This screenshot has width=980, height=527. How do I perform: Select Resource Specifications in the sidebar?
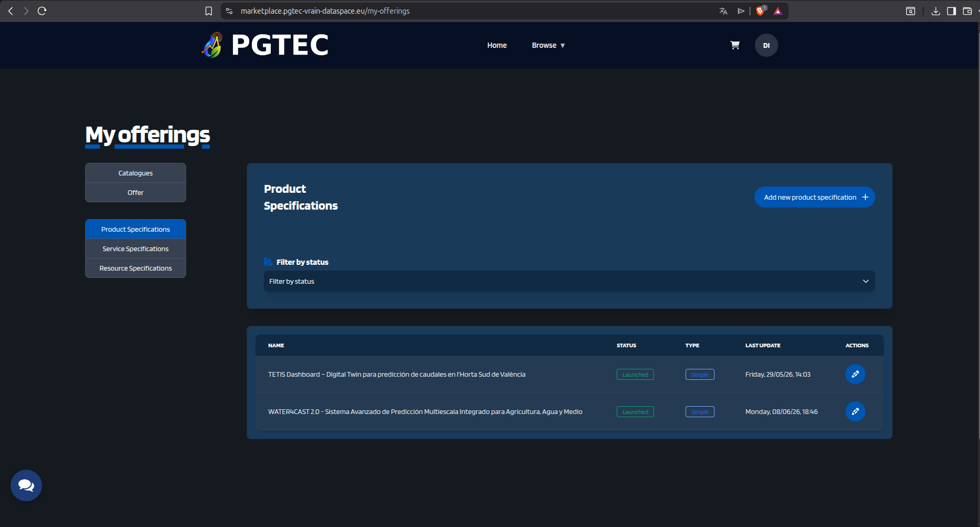point(136,268)
